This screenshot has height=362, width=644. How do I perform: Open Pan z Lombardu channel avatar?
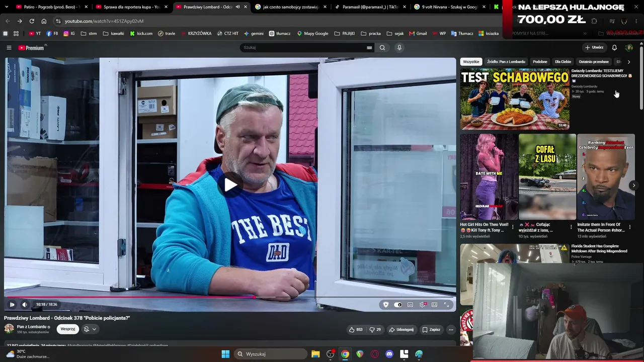coord(9,329)
